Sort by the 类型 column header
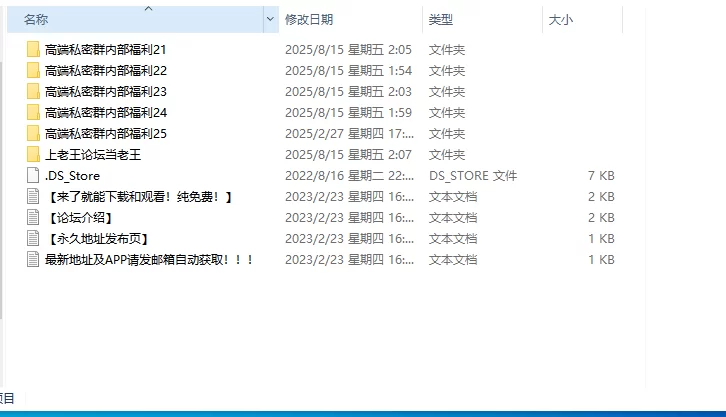This screenshot has height=417, width=726. pos(482,19)
